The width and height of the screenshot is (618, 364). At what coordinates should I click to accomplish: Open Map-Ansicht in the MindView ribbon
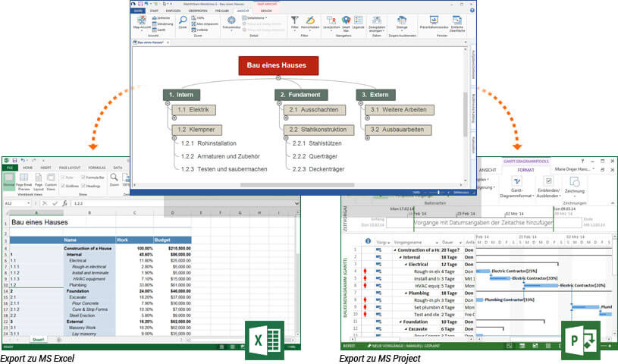click(x=142, y=23)
